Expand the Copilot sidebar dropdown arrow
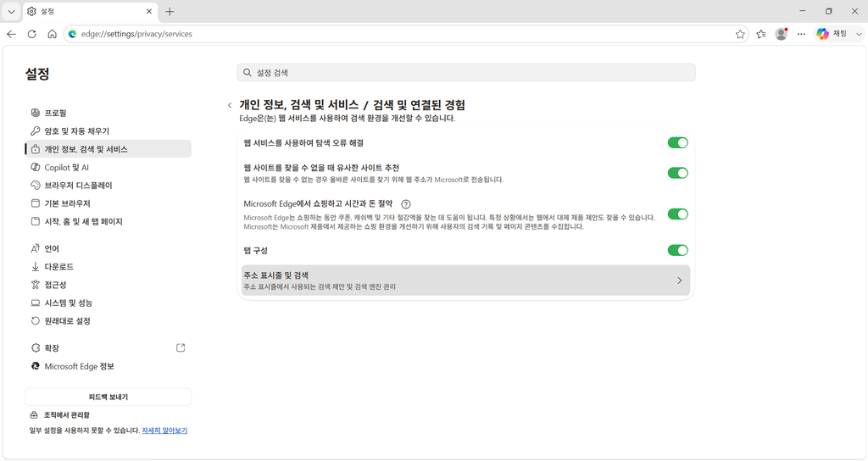 [859, 34]
